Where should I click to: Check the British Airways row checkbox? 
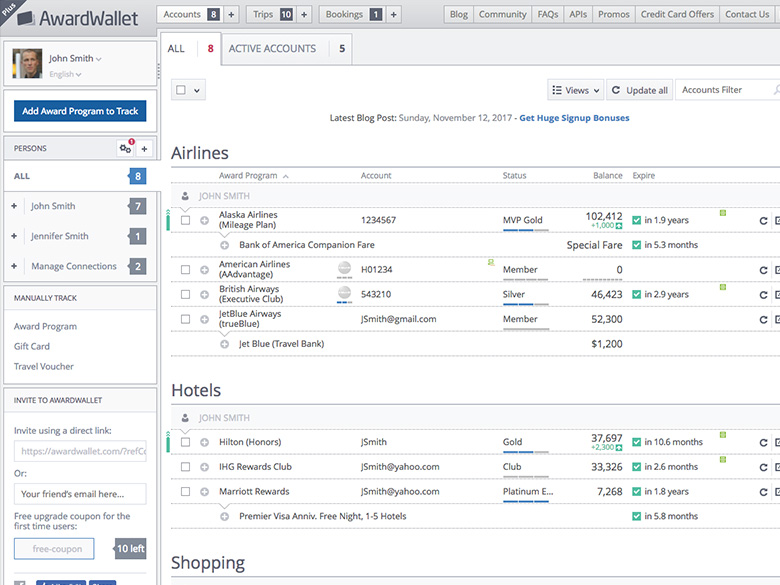[186, 294]
